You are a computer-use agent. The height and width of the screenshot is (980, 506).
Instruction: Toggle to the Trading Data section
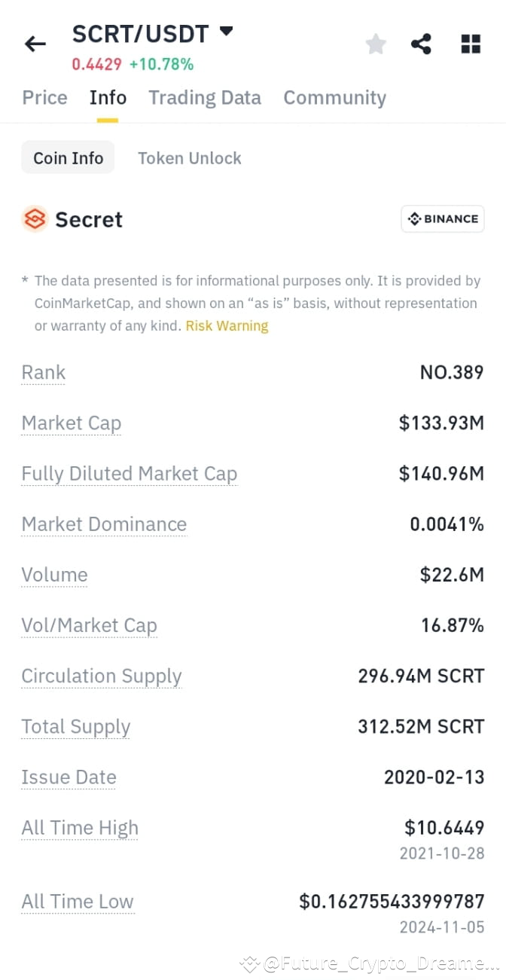tap(204, 97)
